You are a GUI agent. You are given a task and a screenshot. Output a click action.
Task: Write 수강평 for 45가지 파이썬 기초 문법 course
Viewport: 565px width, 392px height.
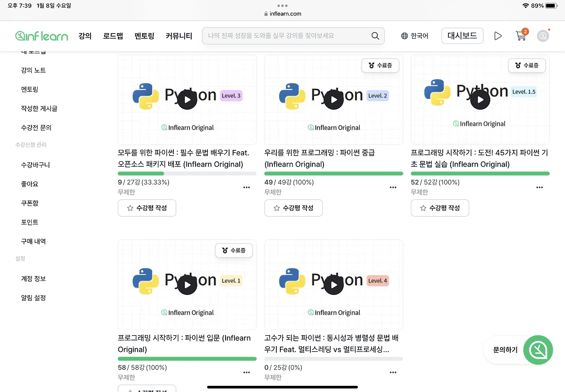[440, 208]
